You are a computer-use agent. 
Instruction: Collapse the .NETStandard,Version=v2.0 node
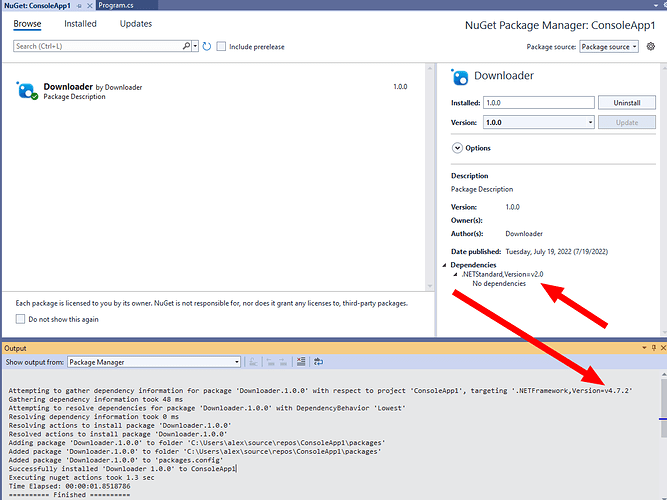click(455, 274)
